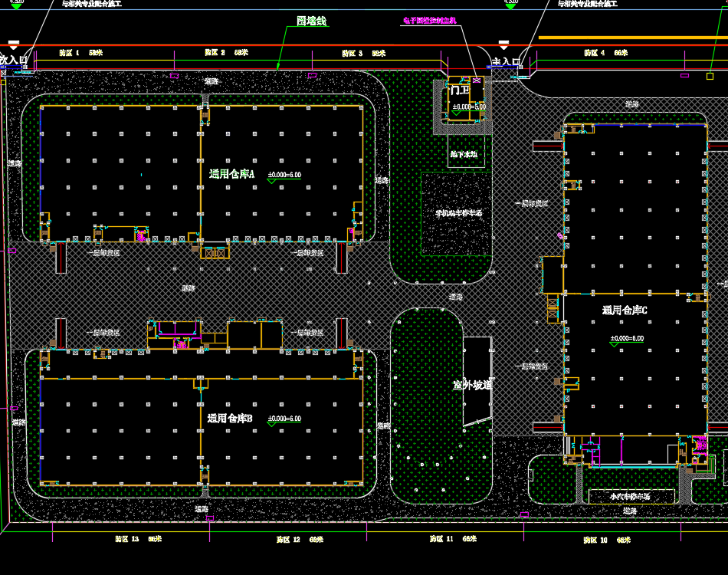728x575 pixels.
Task: Select the magenta '电子围栏控制主机' annotation text
Action: tap(430, 21)
